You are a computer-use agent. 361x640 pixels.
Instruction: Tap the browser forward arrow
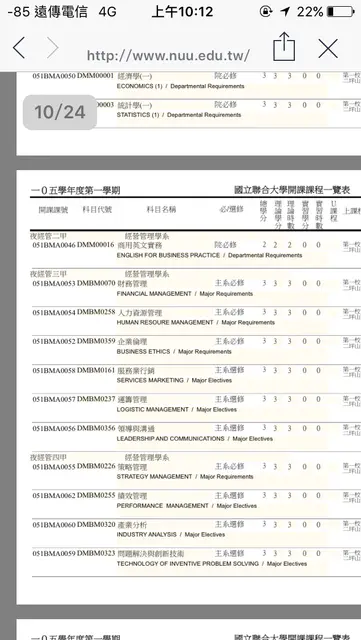coord(53,48)
